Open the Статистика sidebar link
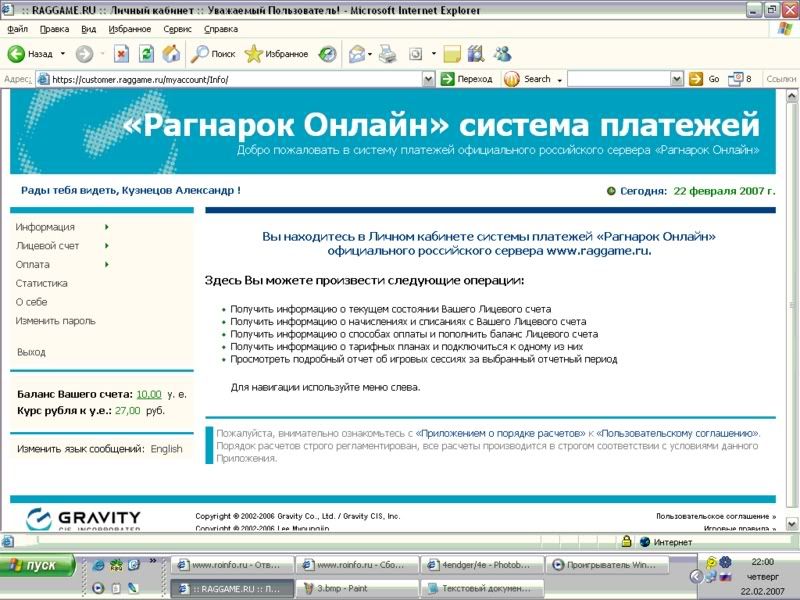The image size is (800, 600). tap(41, 283)
